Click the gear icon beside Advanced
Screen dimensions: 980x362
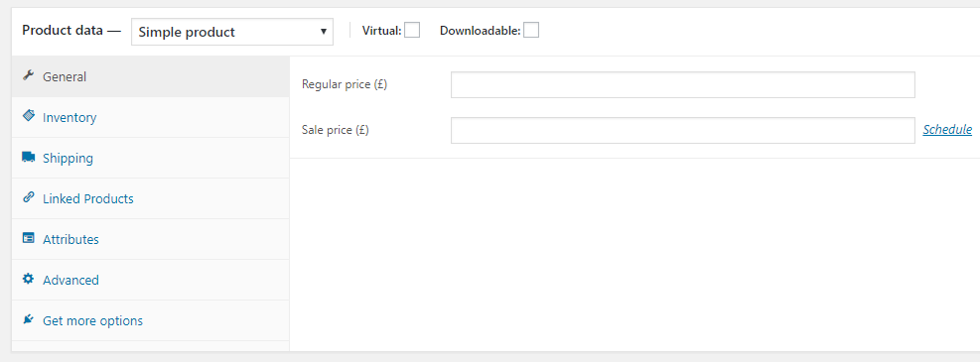pyautogui.click(x=28, y=279)
